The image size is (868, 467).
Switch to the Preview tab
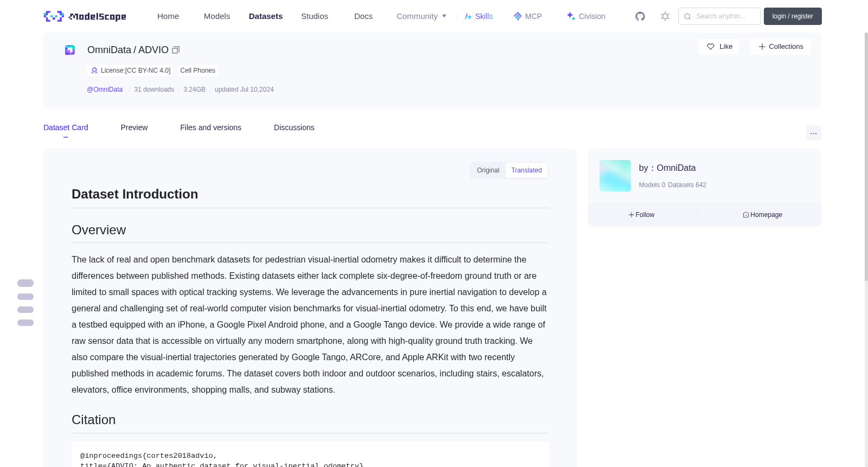point(134,127)
